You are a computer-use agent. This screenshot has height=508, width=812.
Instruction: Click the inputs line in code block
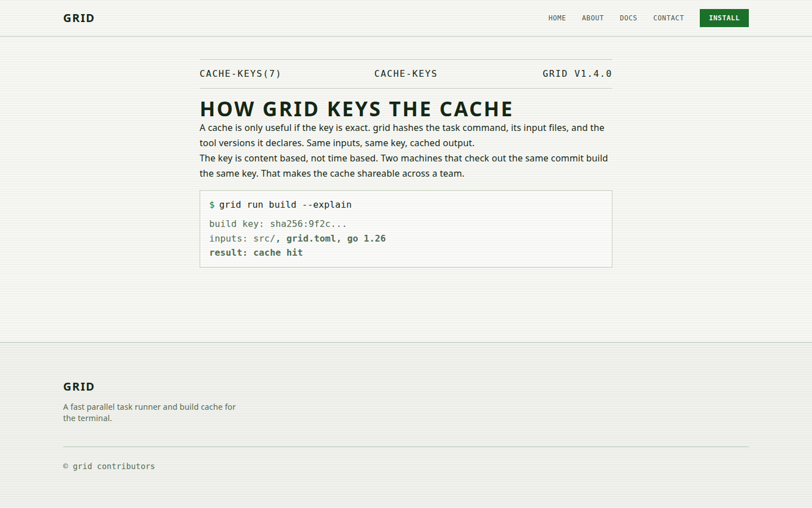pyautogui.click(x=298, y=239)
